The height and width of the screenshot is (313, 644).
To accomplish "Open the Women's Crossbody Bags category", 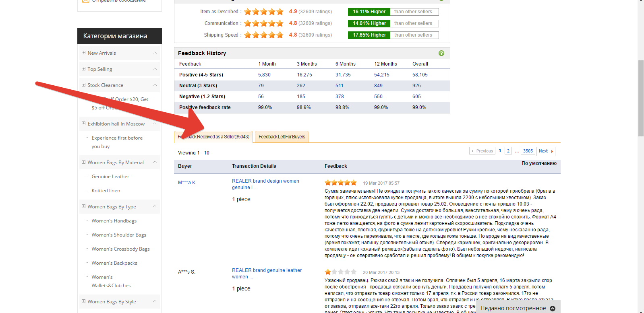I will click(120, 249).
